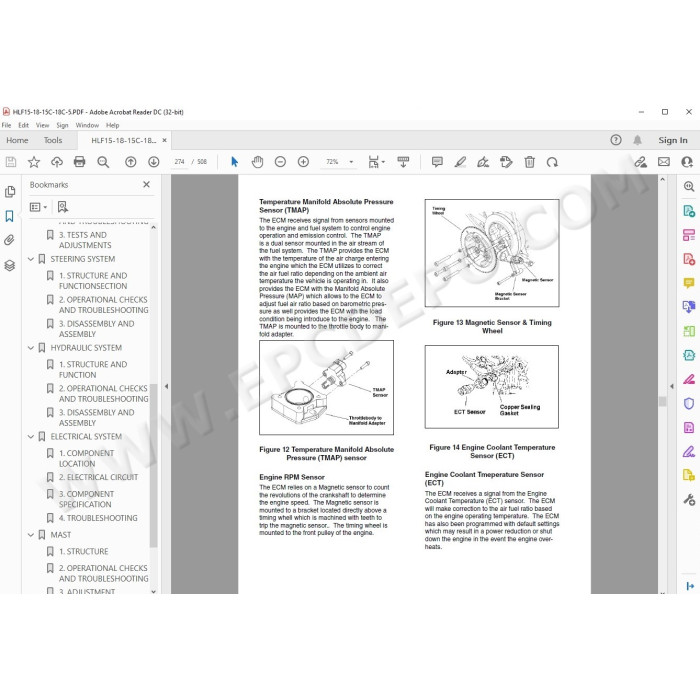The height and width of the screenshot is (700, 700).
Task: Share link icon in toolbar
Action: [641, 162]
